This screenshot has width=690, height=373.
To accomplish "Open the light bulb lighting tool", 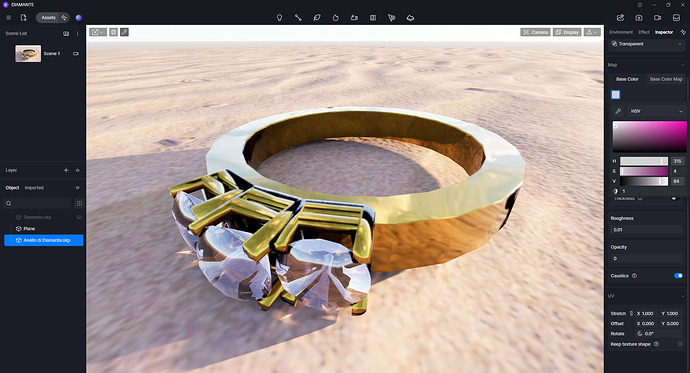I will [279, 18].
